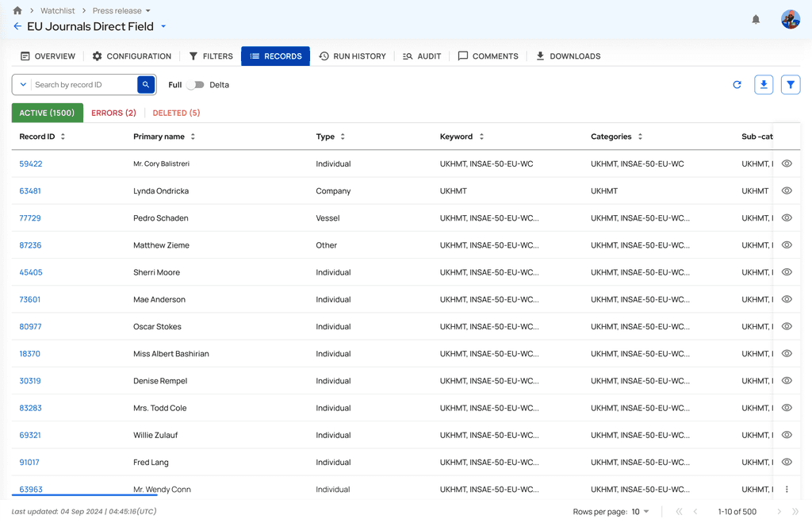Image resolution: width=812 pixels, height=523 pixels.
Task: Click the back arrow beside EU Journals
Action: click(x=17, y=27)
